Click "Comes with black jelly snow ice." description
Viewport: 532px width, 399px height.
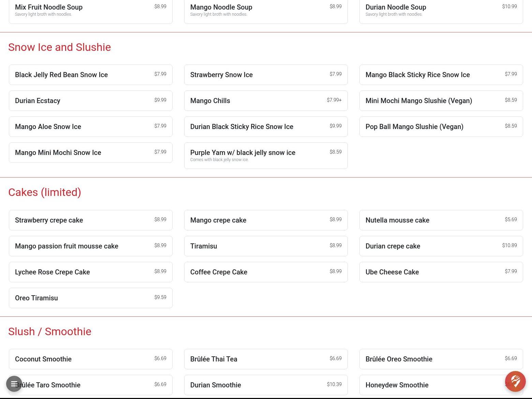[x=219, y=160]
